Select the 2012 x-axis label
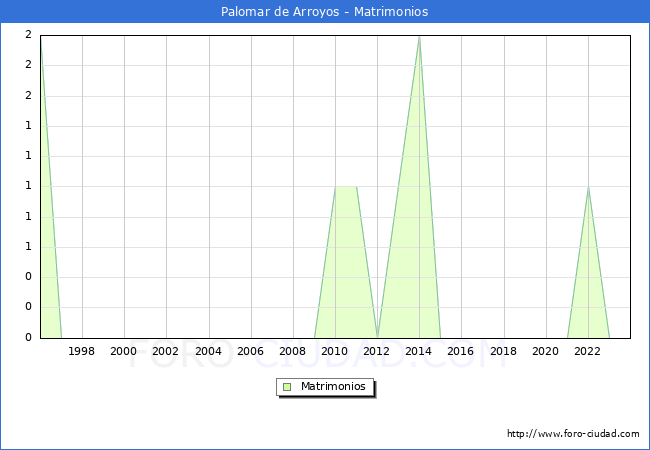This screenshot has height=450, width=650. pyautogui.click(x=377, y=351)
